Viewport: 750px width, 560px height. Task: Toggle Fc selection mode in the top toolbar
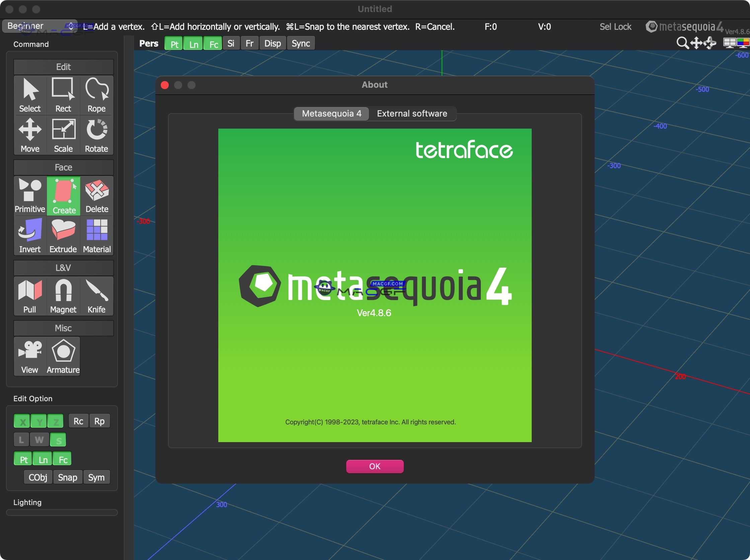point(213,43)
